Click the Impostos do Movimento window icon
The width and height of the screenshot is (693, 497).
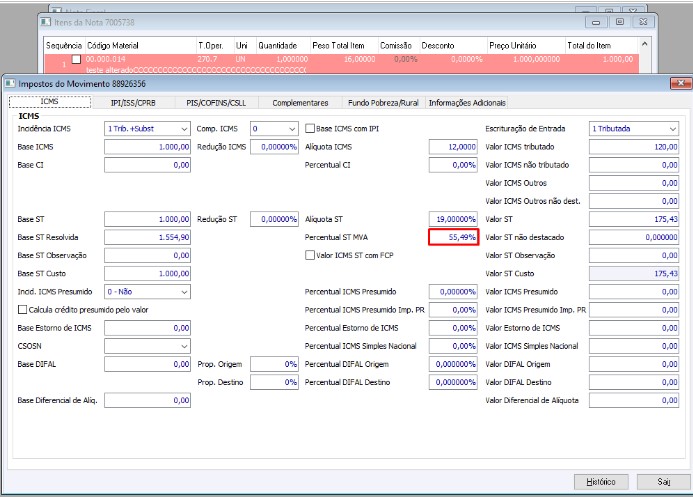[x=10, y=83]
